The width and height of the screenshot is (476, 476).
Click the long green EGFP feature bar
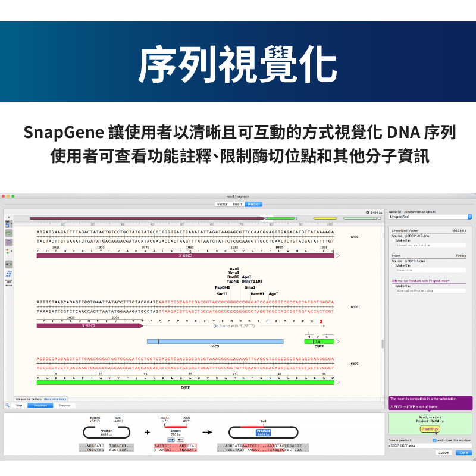[x=185, y=383]
